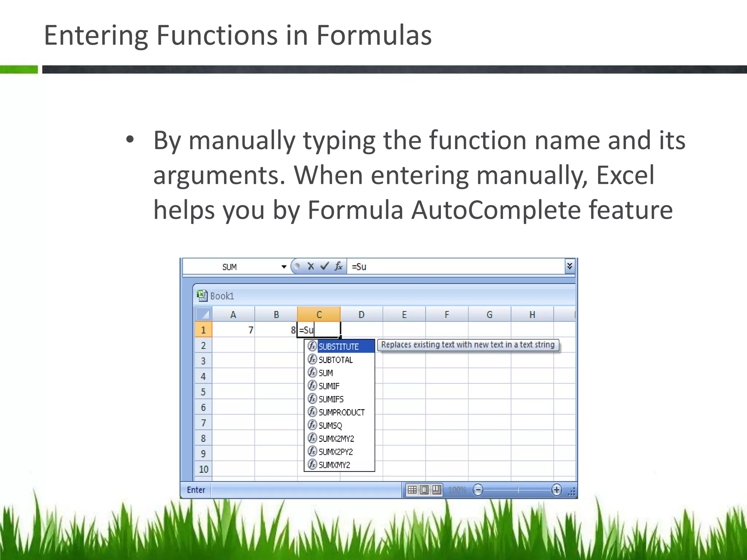Click the zoom out minus button

click(478, 490)
